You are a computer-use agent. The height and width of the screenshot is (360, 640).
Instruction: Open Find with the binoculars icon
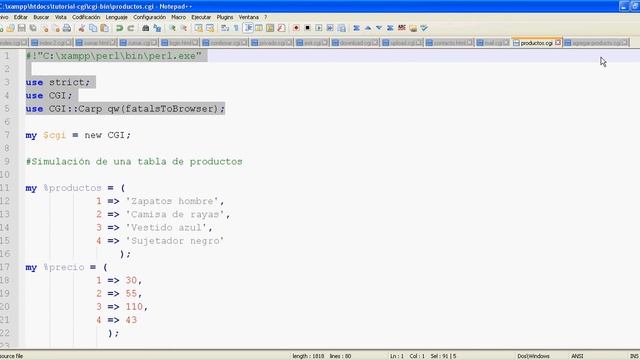point(146,28)
